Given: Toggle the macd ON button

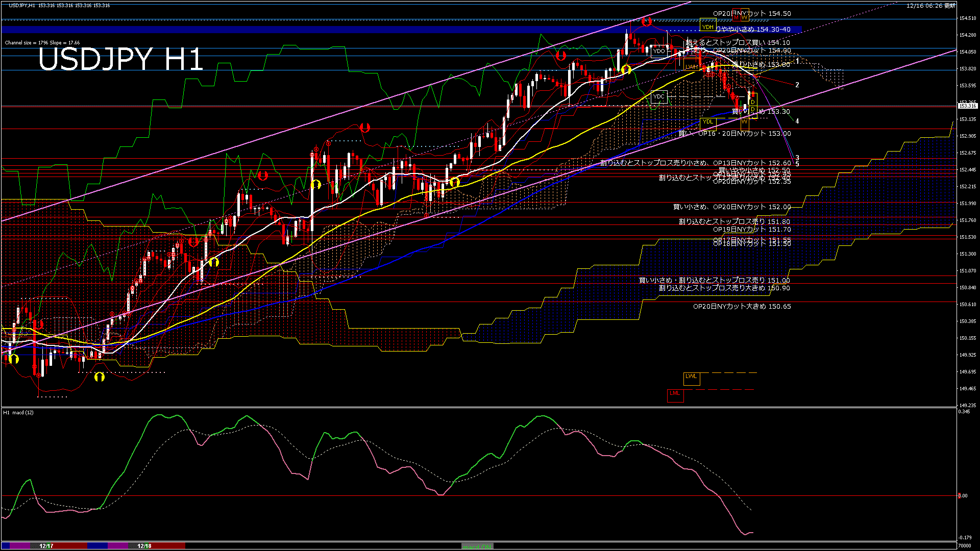Looking at the screenshot, I should pyautogui.click(x=477, y=546).
